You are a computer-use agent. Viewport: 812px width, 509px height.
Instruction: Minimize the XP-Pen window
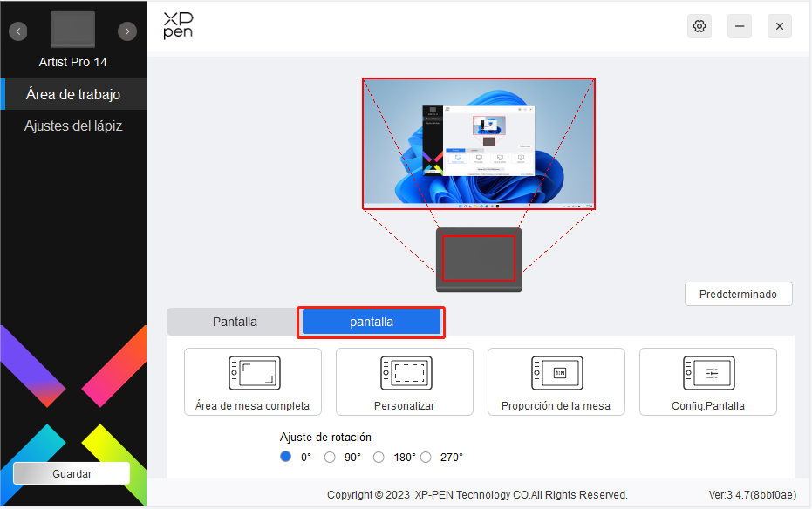[740, 26]
